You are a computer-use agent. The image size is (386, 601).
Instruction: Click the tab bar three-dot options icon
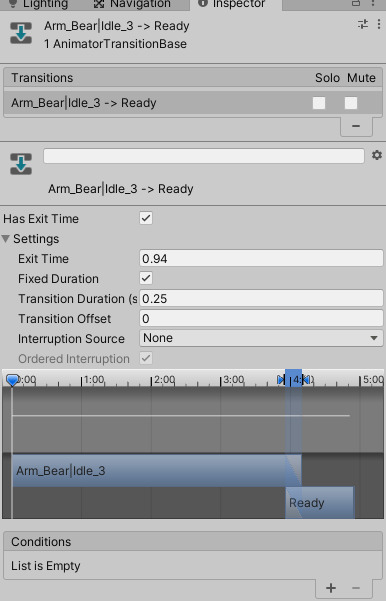point(373,3)
